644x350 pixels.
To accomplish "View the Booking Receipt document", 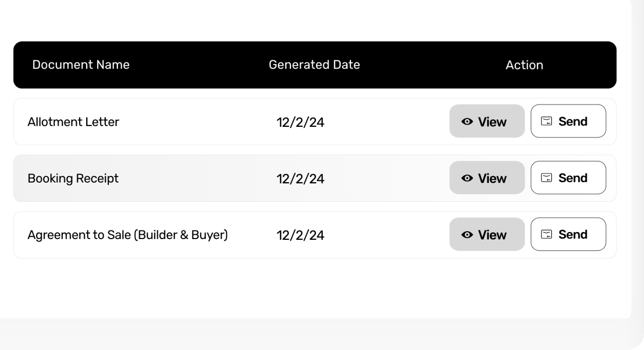I will (x=487, y=178).
